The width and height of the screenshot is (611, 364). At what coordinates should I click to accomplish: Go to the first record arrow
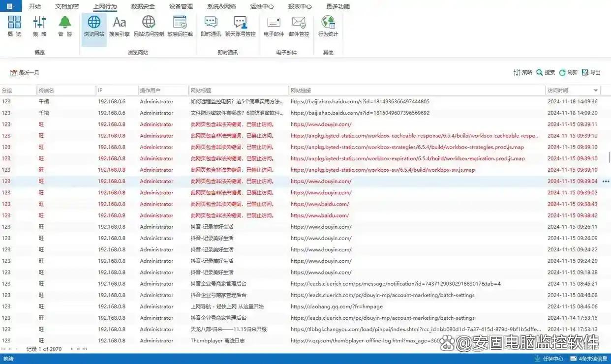[3, 349]
